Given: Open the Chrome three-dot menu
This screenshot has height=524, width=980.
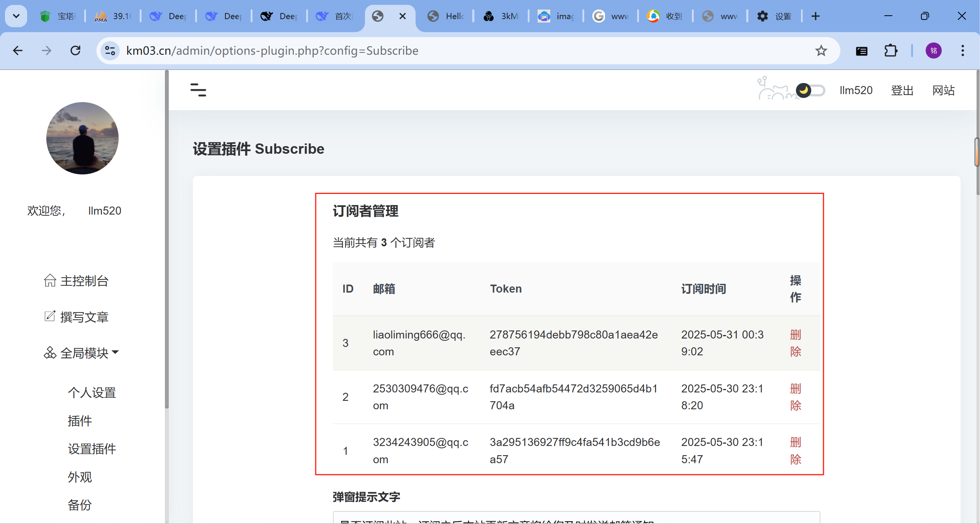Looking at the screenshot, I should [x=962, y=50].
